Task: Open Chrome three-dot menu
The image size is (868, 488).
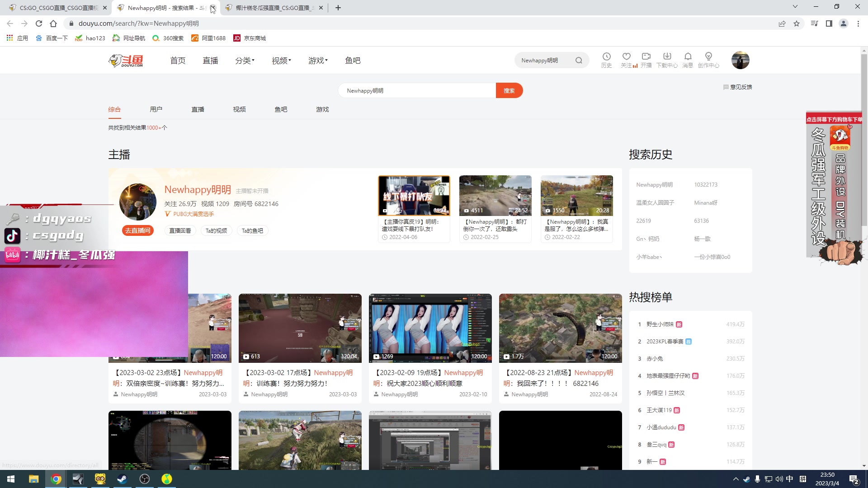Action: (x=858, y=23)
